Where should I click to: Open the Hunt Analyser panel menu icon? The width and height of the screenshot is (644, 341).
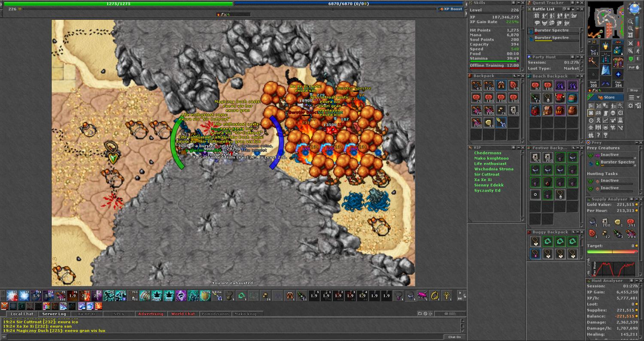[x=632, y=281]
